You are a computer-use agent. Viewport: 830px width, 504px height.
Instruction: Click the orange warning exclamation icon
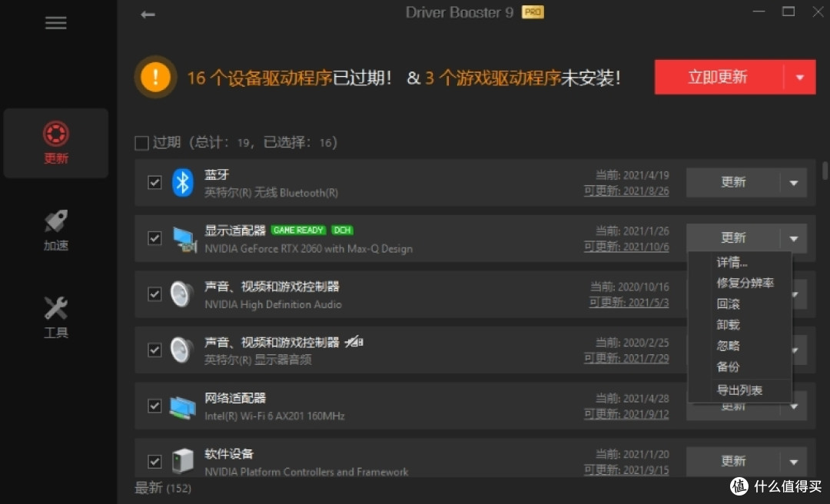[154, 77]
